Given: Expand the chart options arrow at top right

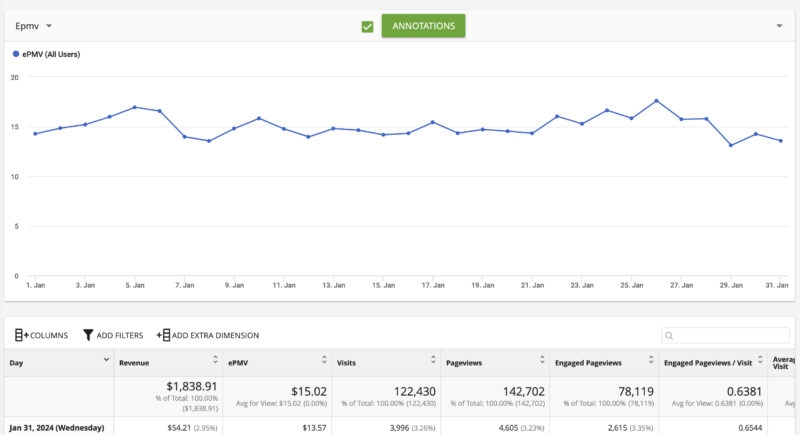Looking at the screenshot, I should [779, 25].
